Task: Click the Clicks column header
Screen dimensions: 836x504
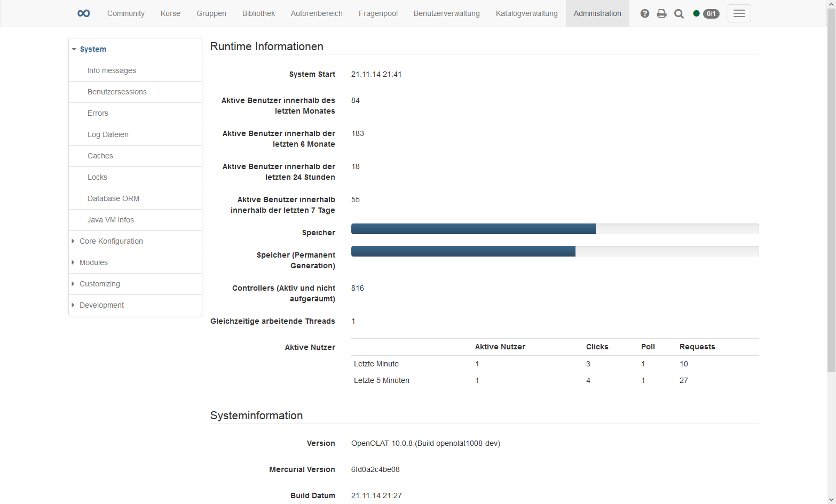Action: pyautogui.click(x=597, y=347)
